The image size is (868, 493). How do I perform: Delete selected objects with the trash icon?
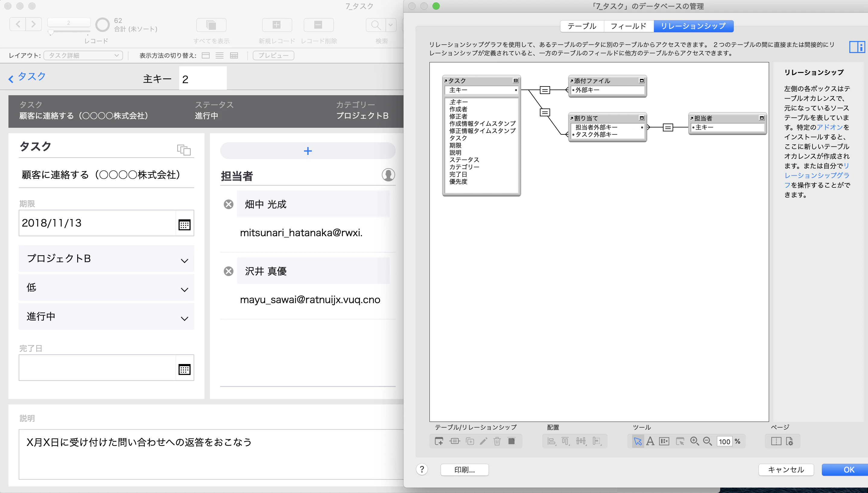[497, 441]
